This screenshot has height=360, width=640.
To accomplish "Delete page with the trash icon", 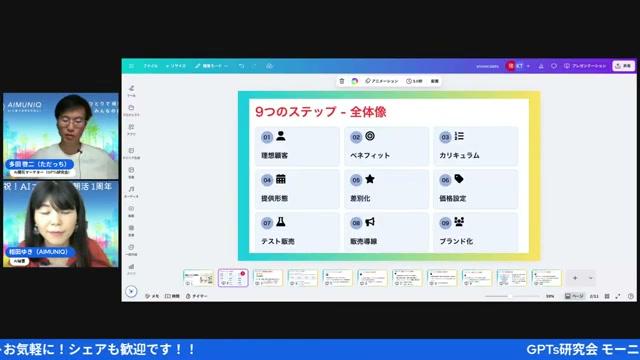I will [342, 81].
